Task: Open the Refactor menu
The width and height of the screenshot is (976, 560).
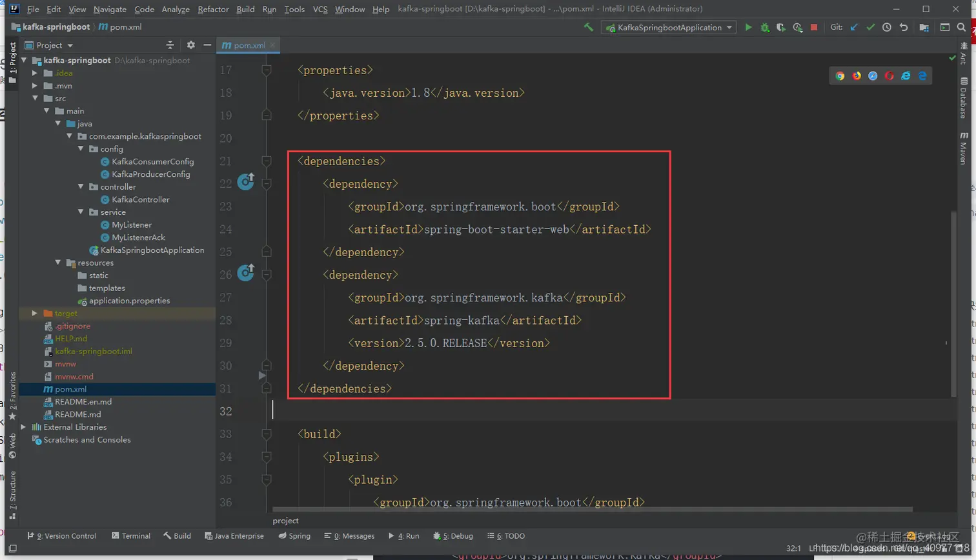Action: coord(213,9)
